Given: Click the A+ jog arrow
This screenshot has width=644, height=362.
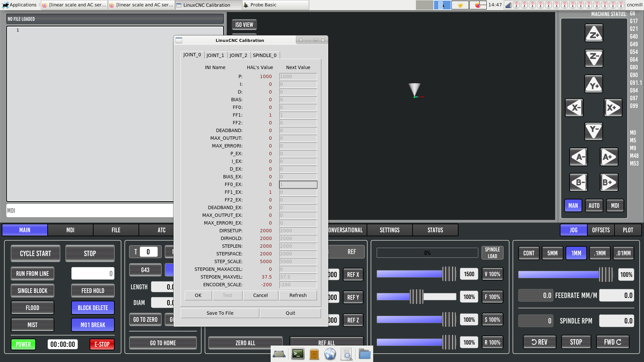Looking at the screenshot, I should (609, 157).
